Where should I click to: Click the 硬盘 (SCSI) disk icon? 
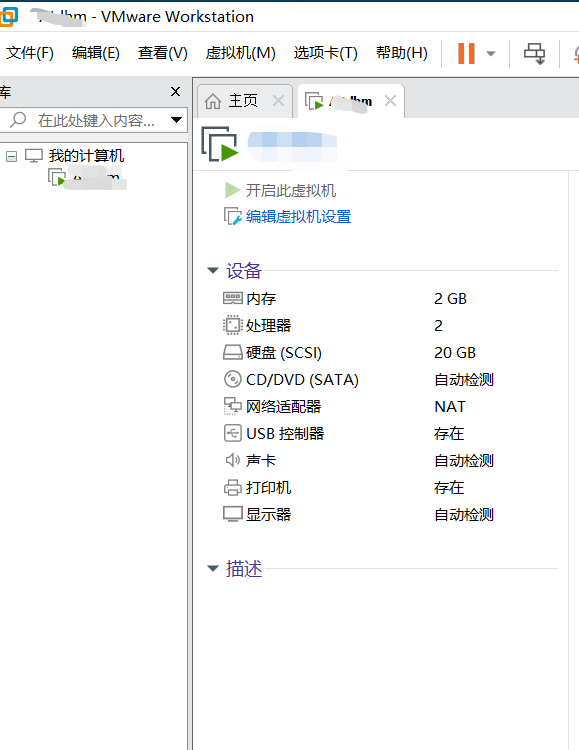[x=233, y=353]
